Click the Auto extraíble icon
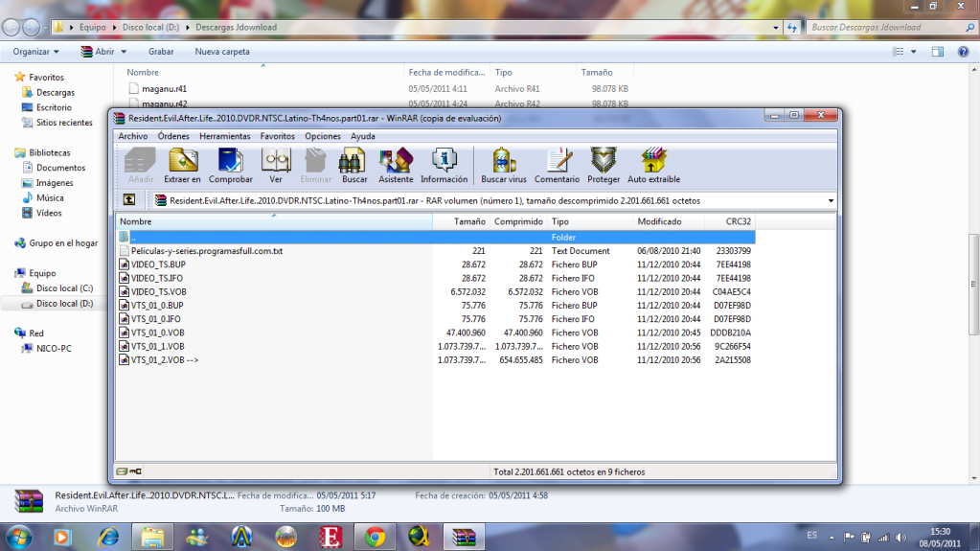This screenshot has height=551, width=980. (x=653, y=165)
